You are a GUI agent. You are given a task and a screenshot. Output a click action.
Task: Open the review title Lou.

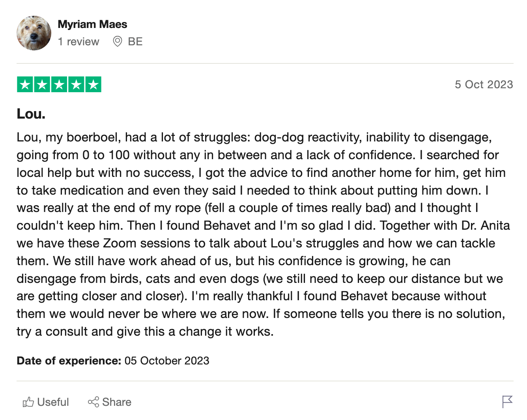[x=31, y=114]
